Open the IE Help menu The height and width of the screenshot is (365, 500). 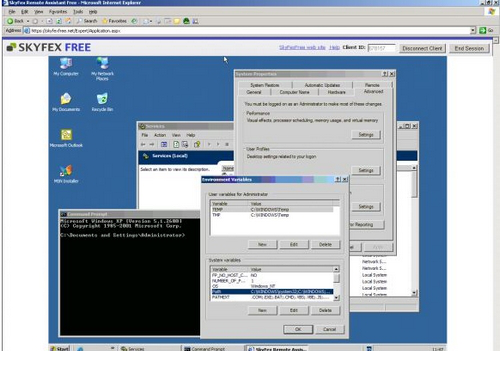(x=93, y=12)
